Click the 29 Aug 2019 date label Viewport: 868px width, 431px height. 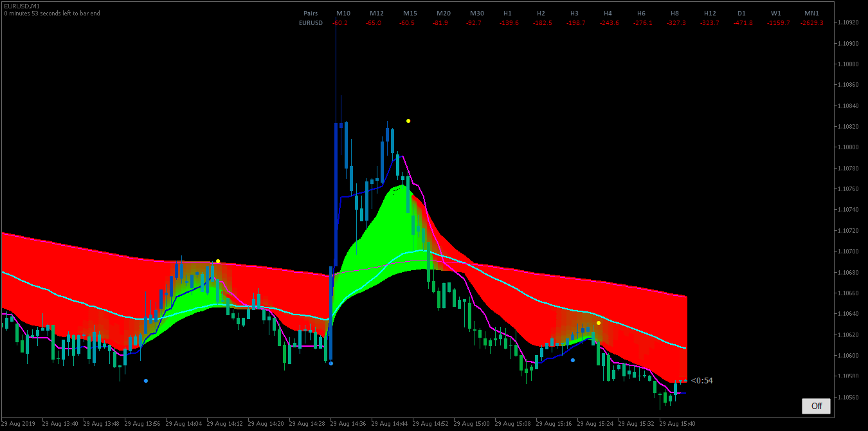(x=19, y=424)
